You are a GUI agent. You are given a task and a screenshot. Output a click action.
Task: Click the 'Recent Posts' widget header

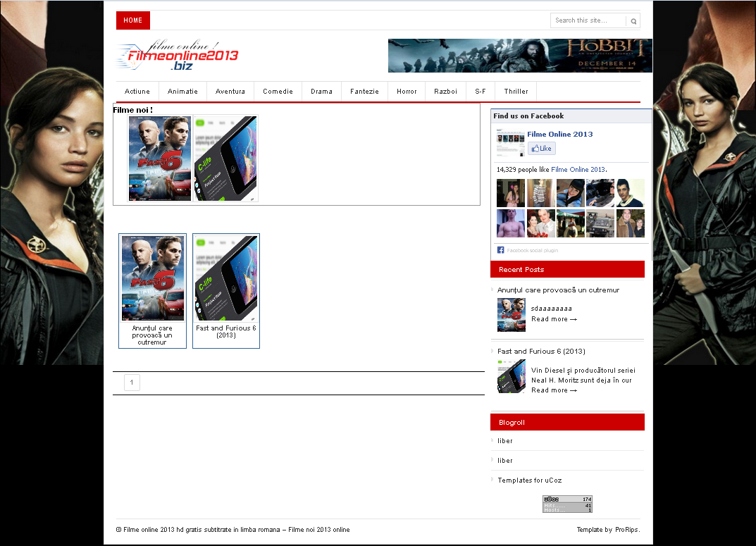(567, 269)
